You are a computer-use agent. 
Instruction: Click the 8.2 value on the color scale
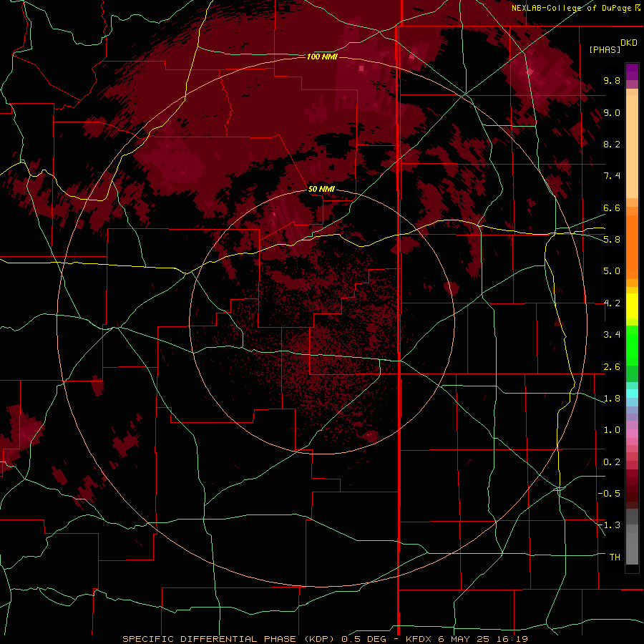pyautogui.click(x=612, y=144)
